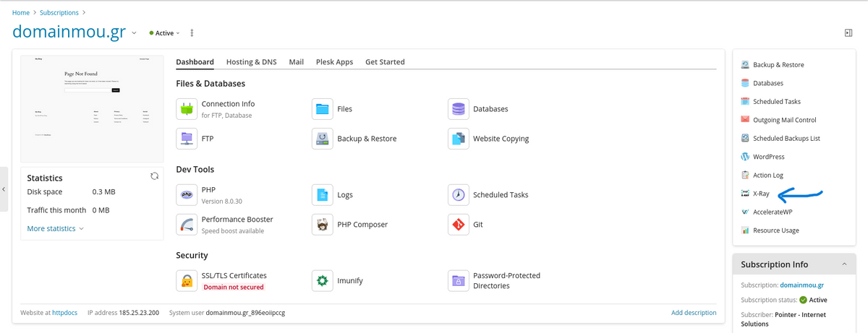Expand the left navigation pane arrow

click(4, 189)
